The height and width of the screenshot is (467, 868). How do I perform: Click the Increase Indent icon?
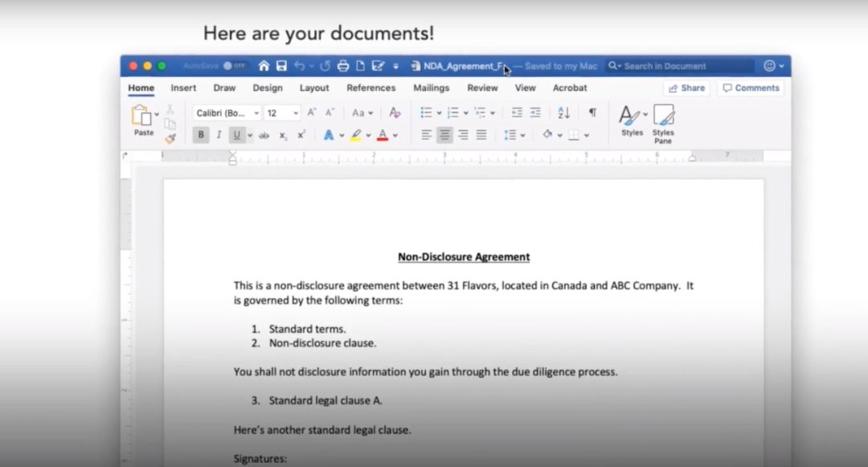pos(534,113)
